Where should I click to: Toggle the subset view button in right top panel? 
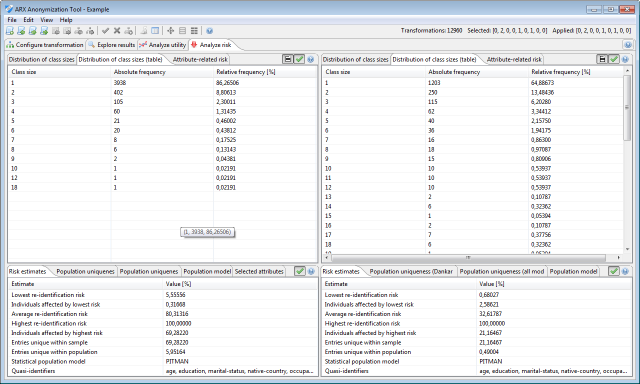coord(602,59)
